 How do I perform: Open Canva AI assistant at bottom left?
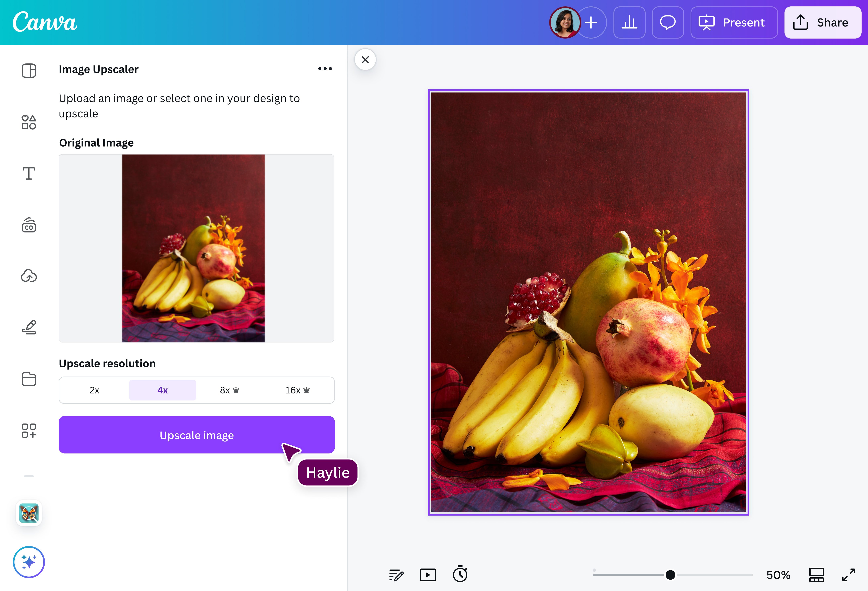[29, 562]
